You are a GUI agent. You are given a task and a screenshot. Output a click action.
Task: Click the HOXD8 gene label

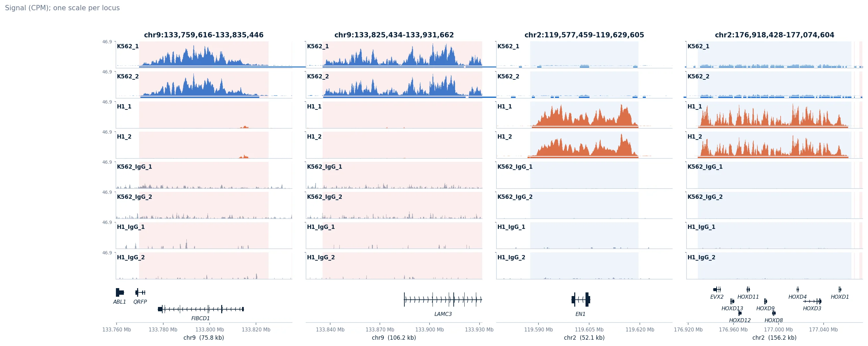click(x=774, y=321)
